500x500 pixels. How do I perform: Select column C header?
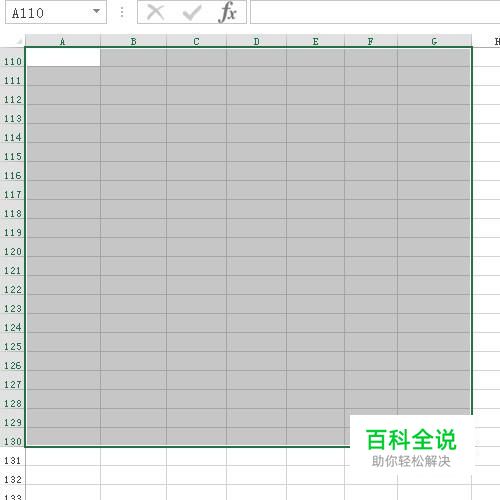coord(196,41)
